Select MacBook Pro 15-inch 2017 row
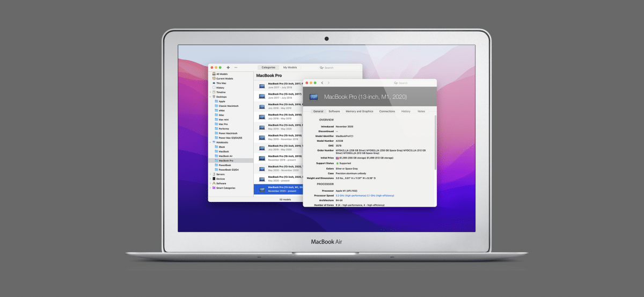The image size is (644, 297). pyautogui.click(x=279, y=96)
